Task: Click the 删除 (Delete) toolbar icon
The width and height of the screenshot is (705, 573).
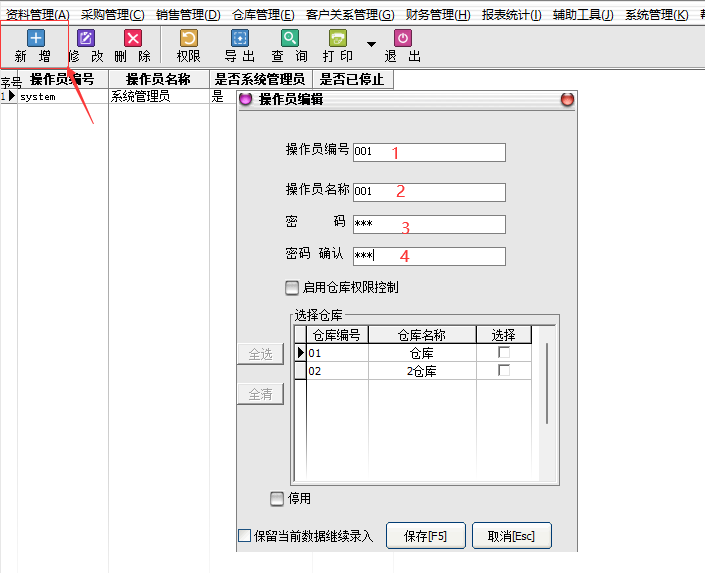Action: [x=132, y=39]
